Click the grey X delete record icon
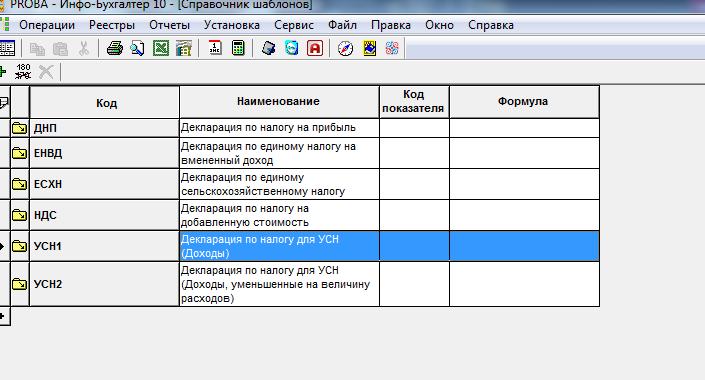This screenshot has width=705, height=380. pos(45,72)
